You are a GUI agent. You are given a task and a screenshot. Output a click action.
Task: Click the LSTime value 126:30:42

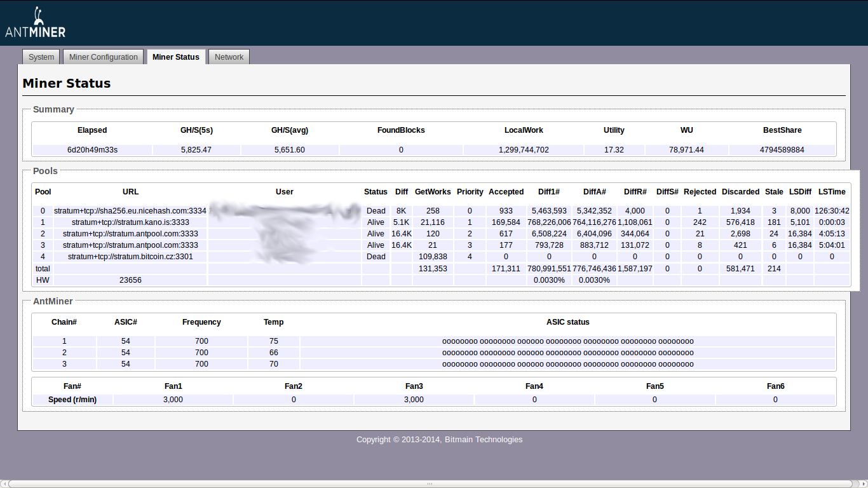(x=832, y=211)
